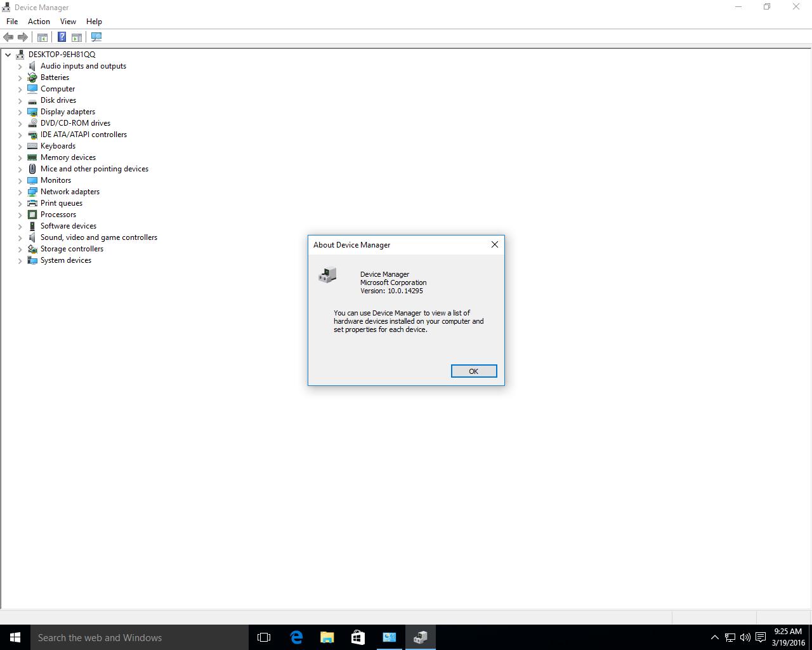Select the Computer tree label

[58, 89]
